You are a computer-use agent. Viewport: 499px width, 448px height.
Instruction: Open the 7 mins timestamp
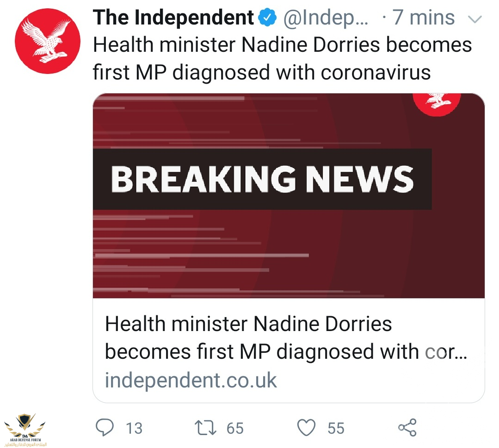pos(424,17)
